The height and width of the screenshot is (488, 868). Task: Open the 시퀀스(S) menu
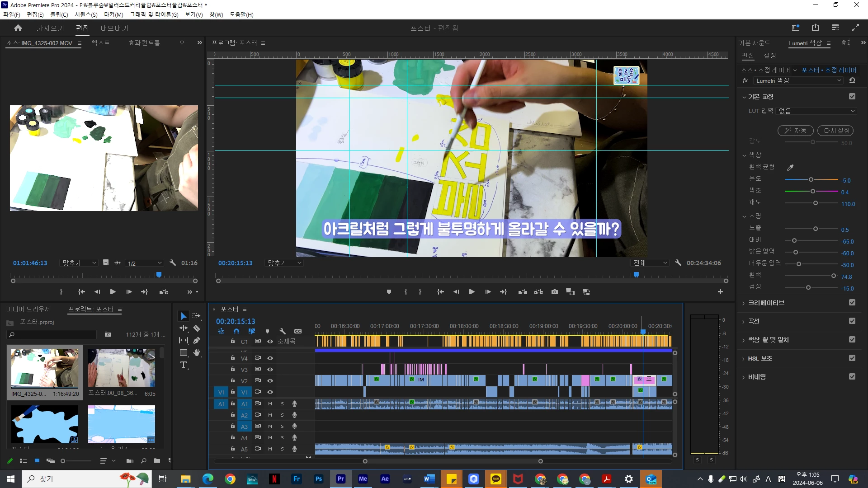coord(86,14)
